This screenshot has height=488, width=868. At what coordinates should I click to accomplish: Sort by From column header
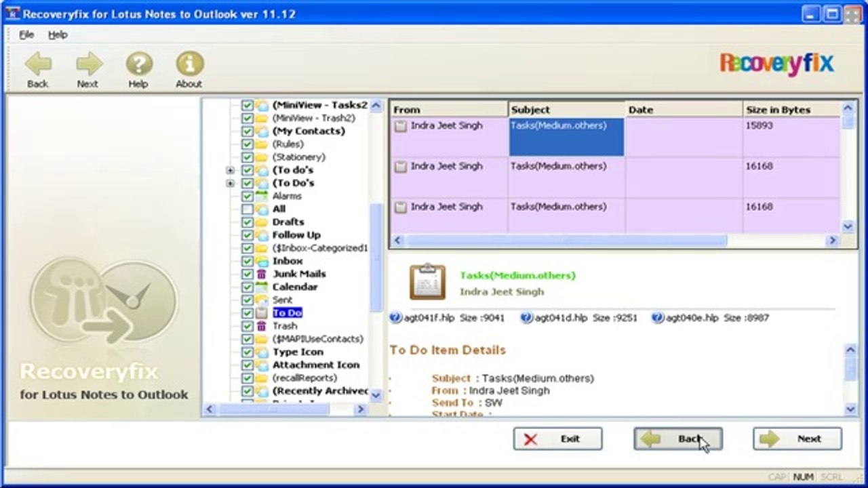pyautogui.click(x=448, y=109)
